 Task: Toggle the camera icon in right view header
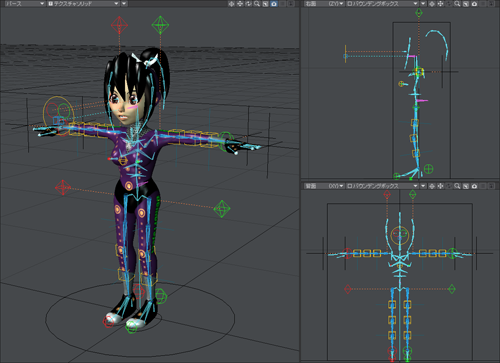(x=474, y=4)
